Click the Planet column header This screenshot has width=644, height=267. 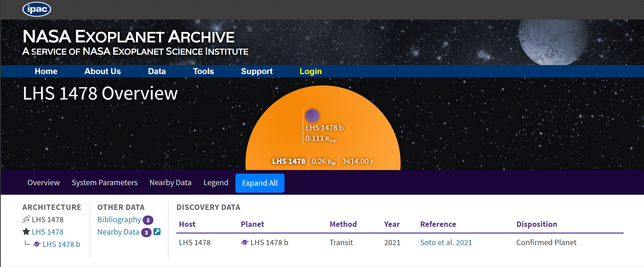point(252,224)
